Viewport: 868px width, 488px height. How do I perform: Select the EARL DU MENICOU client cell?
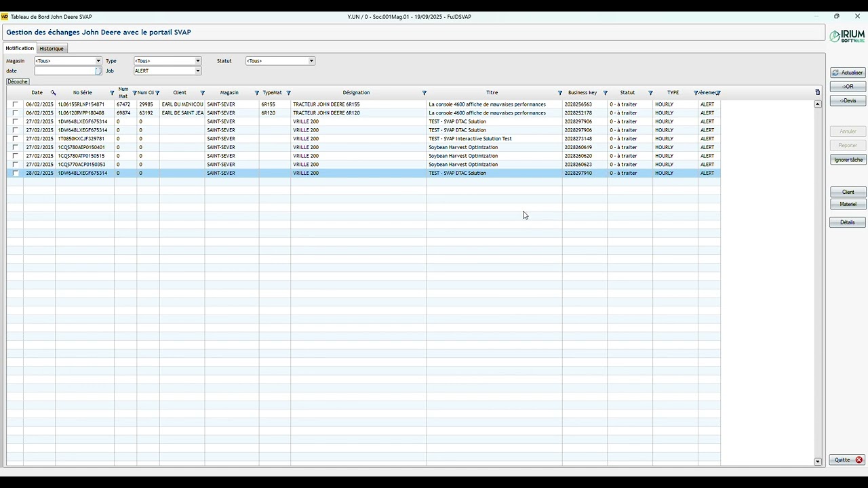(x=182, y=104)
